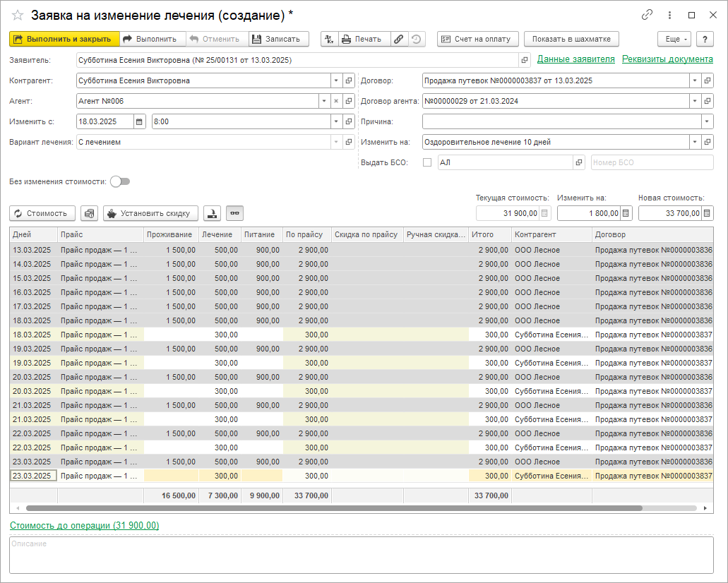Open the Еще menu
Screen dimensions: 728x583
(x=674, y=40)
